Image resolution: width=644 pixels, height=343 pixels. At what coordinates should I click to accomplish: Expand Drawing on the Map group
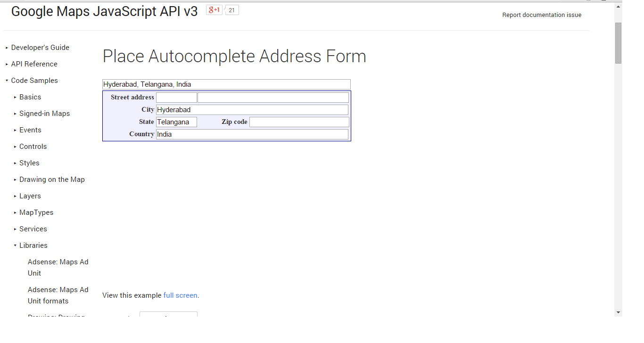(52, 180)
